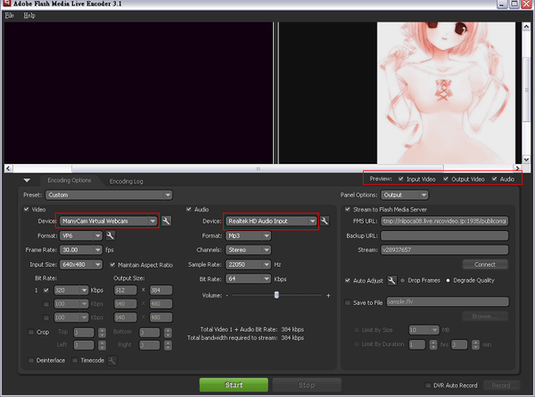Image resolution: width=535 pixels, height=397 pixels.
Task: Toggle Maintain Aspect Ratio checkbox
Action: (x=112, y=264)
